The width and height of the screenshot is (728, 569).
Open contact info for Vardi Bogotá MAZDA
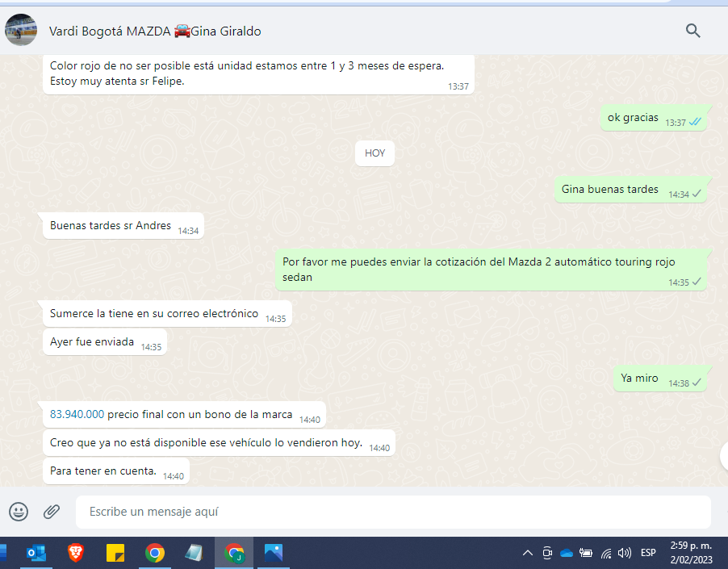point(155,31)
